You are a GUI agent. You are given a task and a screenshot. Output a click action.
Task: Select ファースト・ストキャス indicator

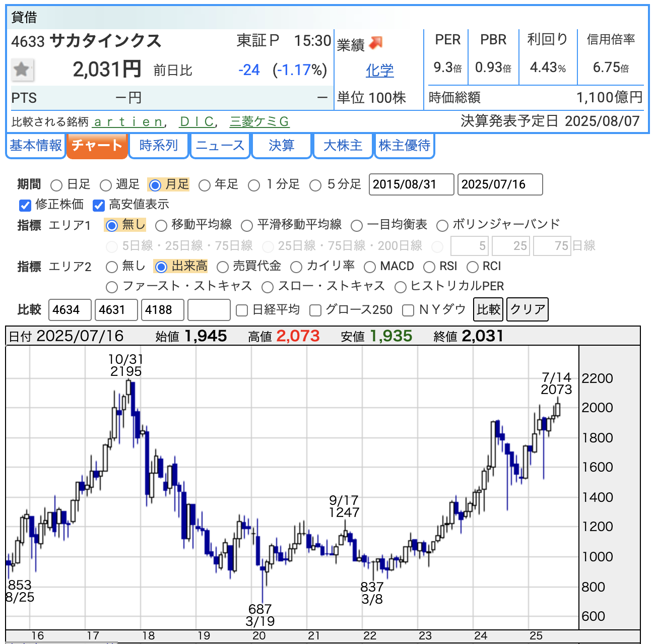[x=112, y=287]
